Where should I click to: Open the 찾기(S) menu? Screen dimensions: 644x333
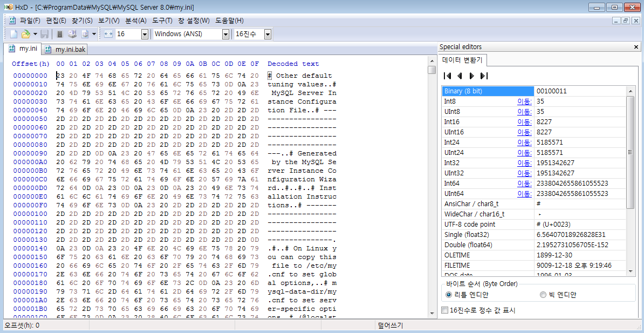[82, 21]
